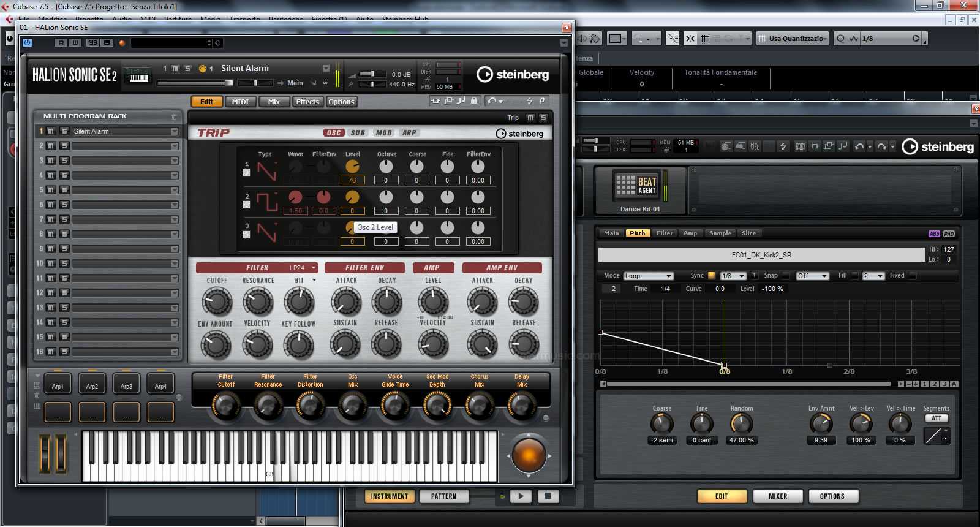The image size is (980, 527).
Task: Click the stop button in Beat Agent
Action: pos(548,496)
